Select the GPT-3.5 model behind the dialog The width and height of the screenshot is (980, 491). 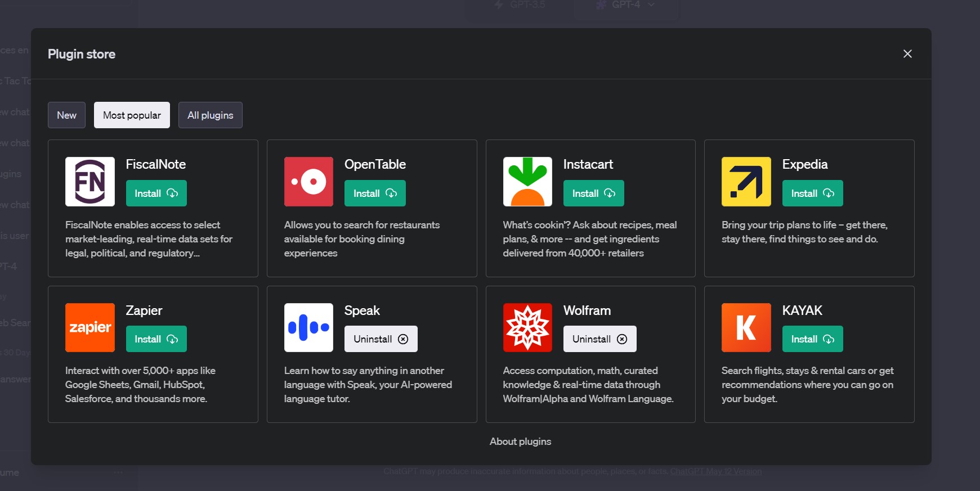[520, 5]
